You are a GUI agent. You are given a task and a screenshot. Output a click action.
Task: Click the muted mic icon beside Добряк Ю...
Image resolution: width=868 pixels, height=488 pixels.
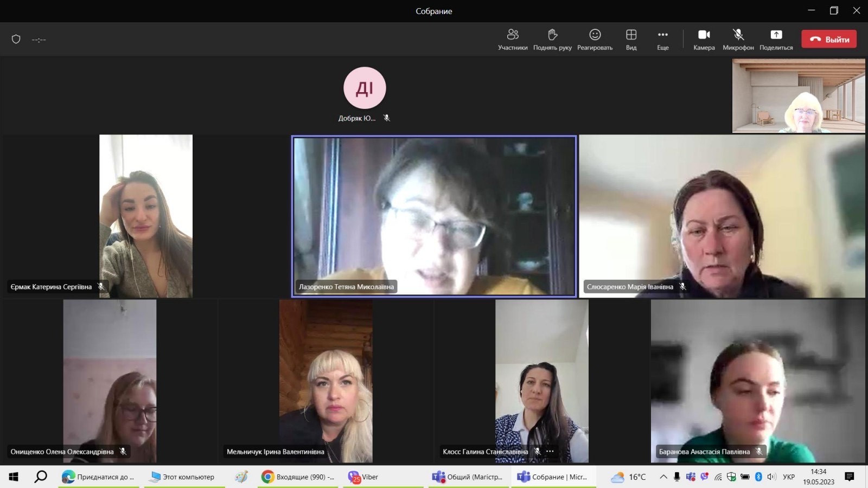tap(387, 118)
